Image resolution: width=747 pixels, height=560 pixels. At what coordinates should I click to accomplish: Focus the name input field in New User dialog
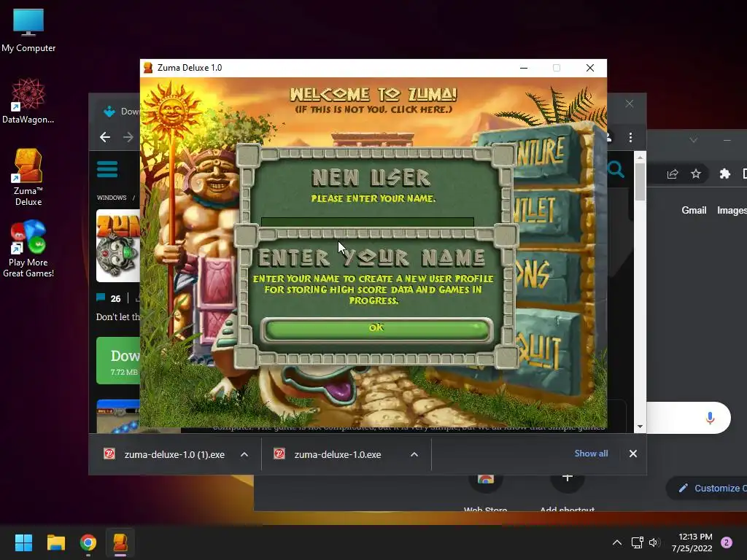coord(368,222)
